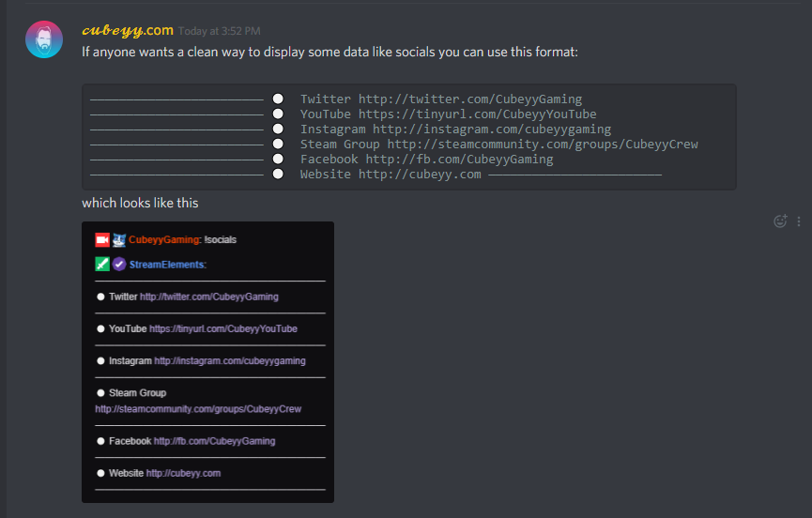Click the text 'which looks like this'
Viewport: 812px width, 518px height.
tap(140, 203)
